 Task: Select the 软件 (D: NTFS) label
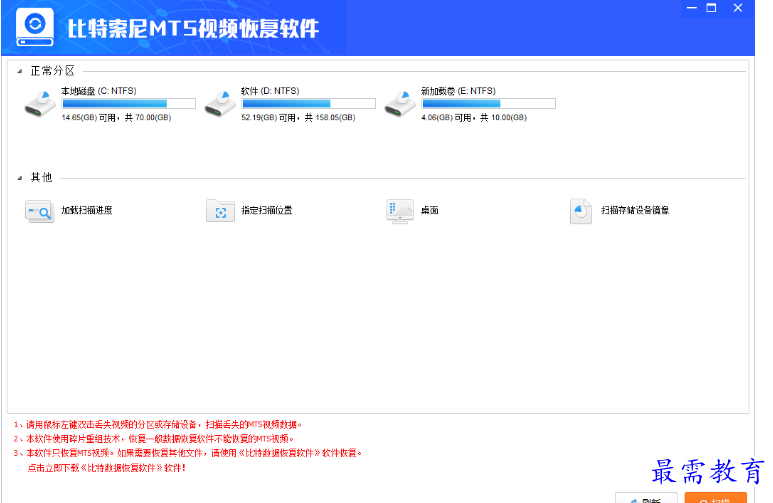[270, 91]
